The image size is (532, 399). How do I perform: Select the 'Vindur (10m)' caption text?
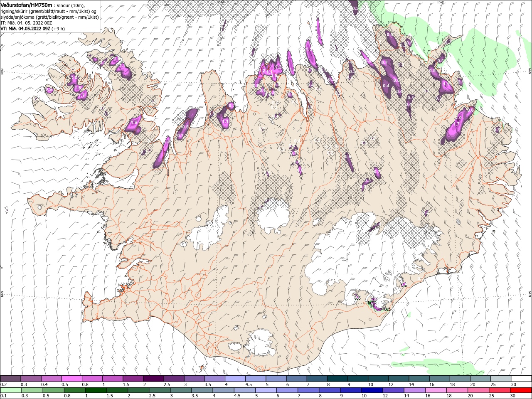[x=70, y=5]
